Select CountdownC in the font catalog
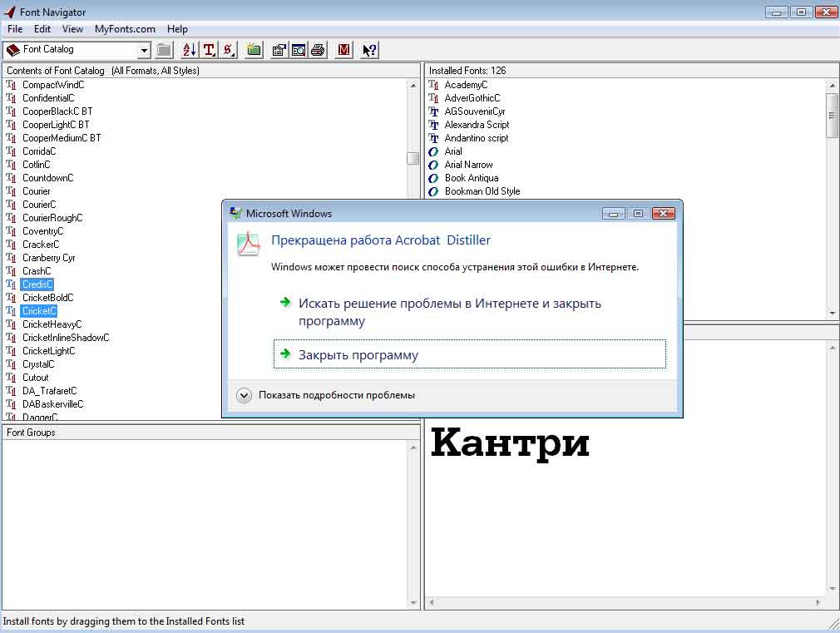Viewport: 840px width, 633px height. (47, 178)
